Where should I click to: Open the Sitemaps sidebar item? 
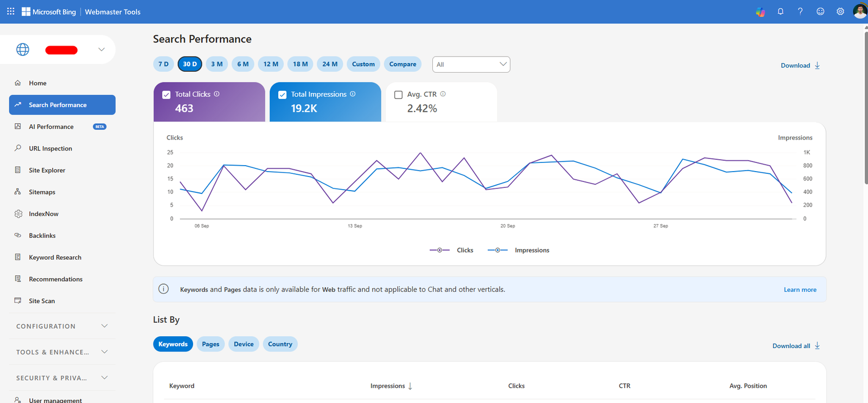tap(62, 192)
